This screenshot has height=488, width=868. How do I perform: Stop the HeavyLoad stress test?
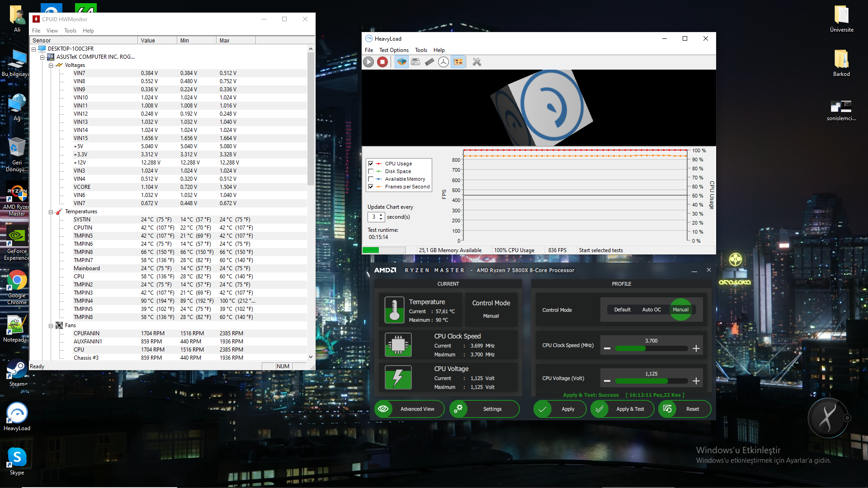click(382, 62)
